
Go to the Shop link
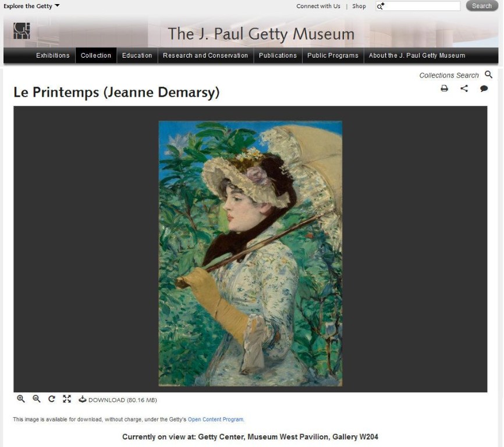359,6
